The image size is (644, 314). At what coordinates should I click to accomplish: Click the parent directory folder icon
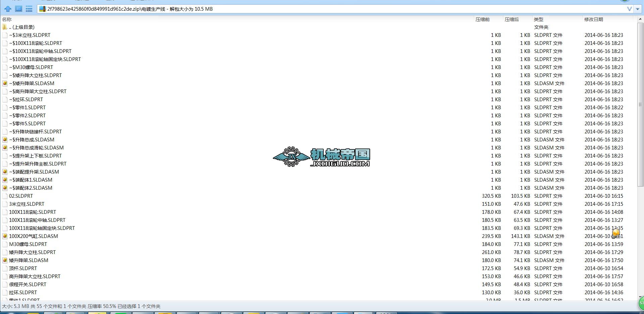click(x=5, y=27)
